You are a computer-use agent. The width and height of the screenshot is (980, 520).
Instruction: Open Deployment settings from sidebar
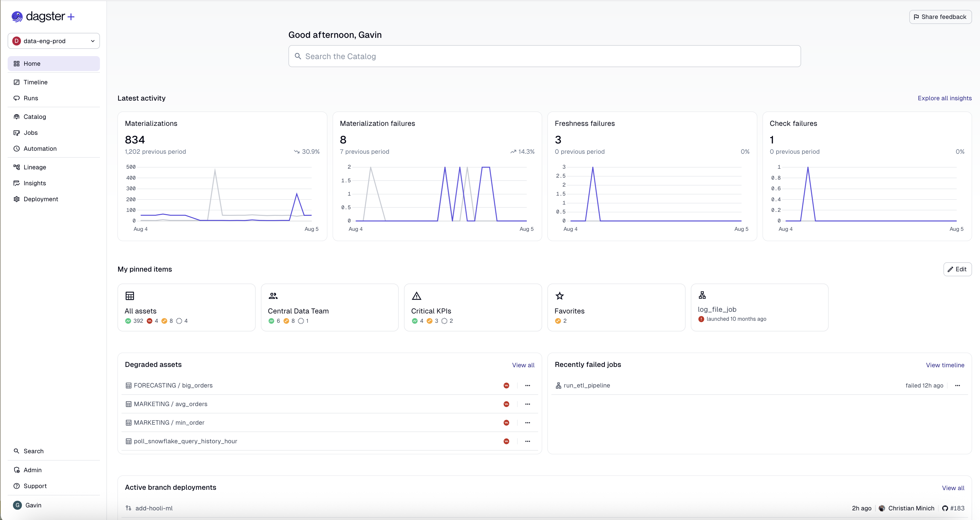[41, 199]
